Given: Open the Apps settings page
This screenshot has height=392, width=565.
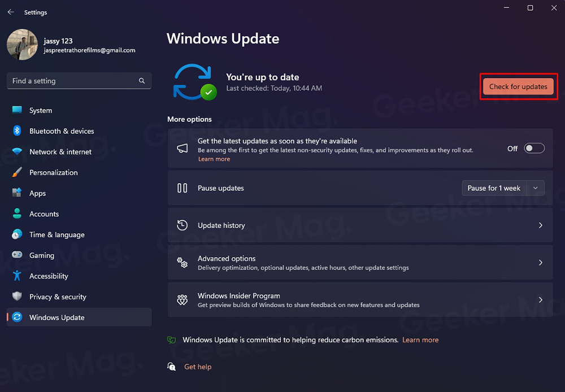Looking at the screenshot, I should click(79, 193).
